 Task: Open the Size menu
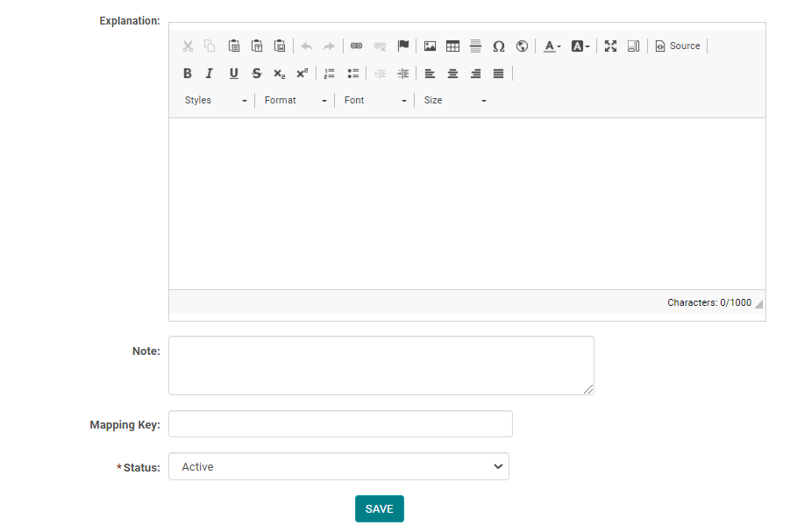click(x=455, y=101)
